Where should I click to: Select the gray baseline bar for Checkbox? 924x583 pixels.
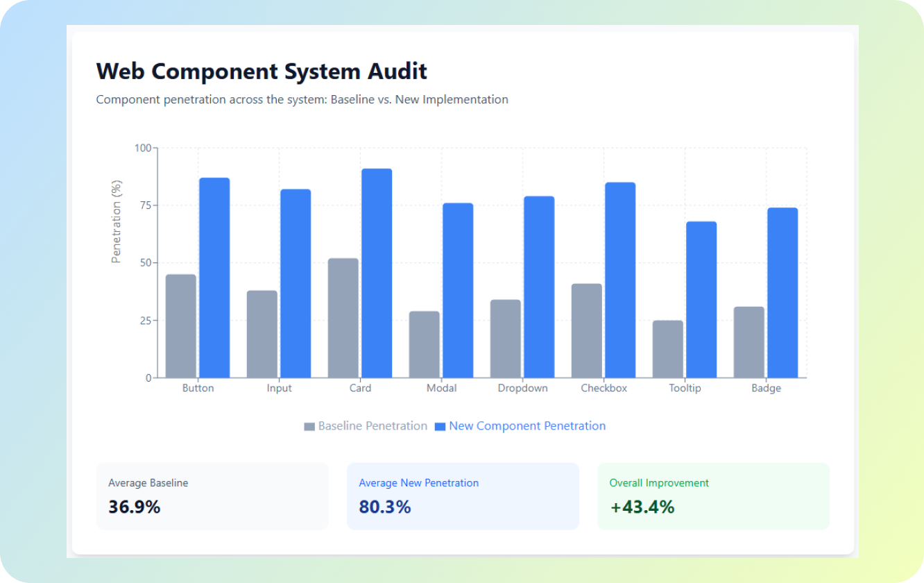(587, 330)
